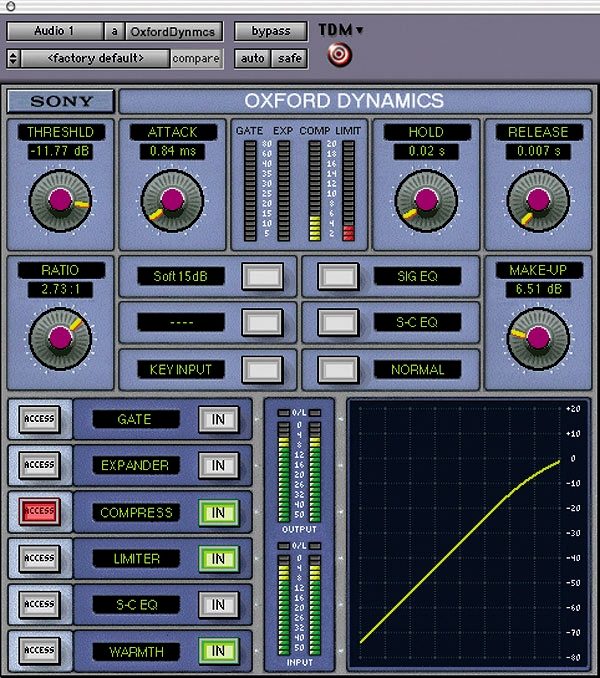
Task: Click the HOLD value 0.02 s field
Action: point(426,151)
